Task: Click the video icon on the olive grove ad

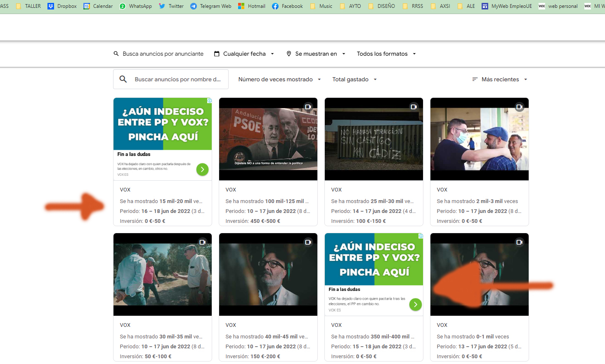Action: click(x=202, y=242)
